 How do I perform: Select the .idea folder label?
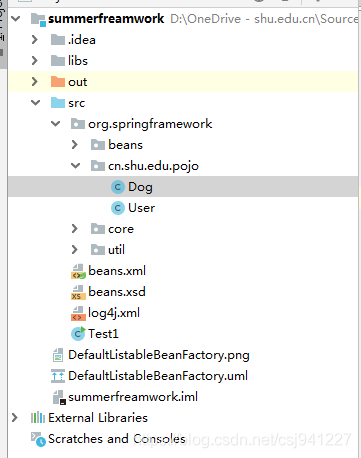[82, 40]
